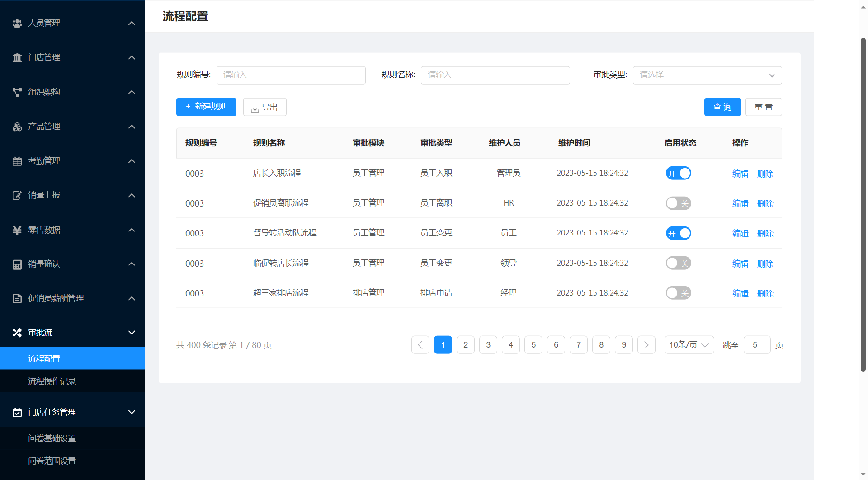
Task: Go to page 9
Action: click(x=624, y=345)
